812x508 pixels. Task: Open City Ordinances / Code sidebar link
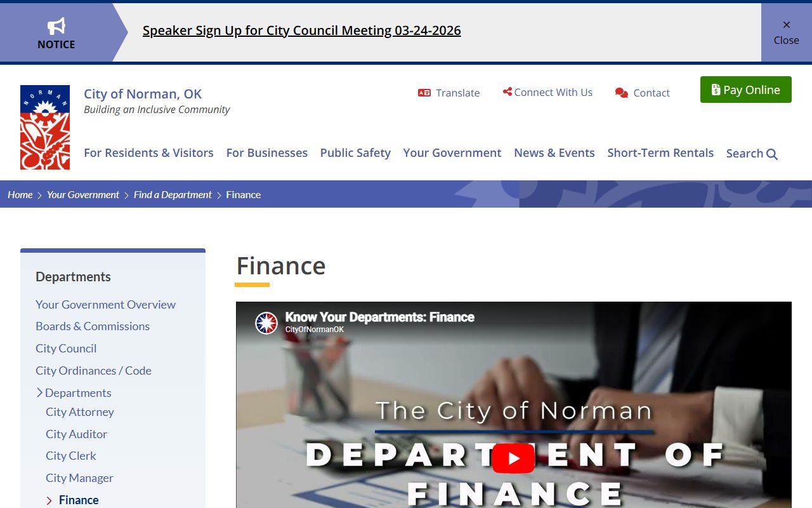(93, 370)
